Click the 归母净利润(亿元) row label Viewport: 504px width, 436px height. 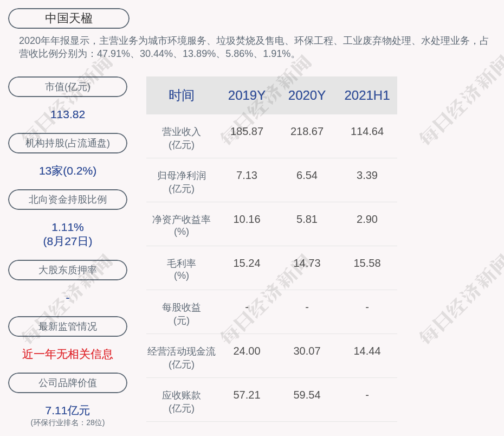coord(182,182)
